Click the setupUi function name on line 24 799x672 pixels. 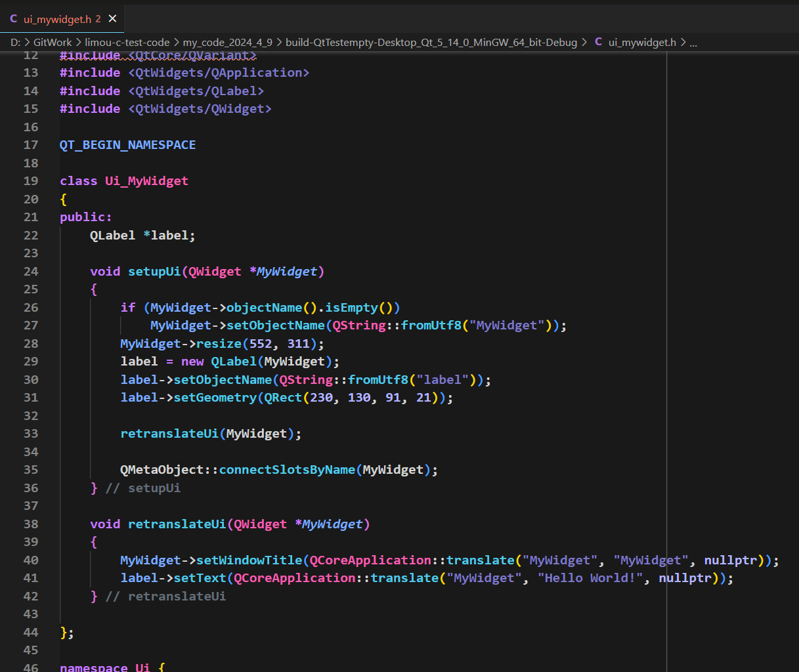click(x=154, y=272)
